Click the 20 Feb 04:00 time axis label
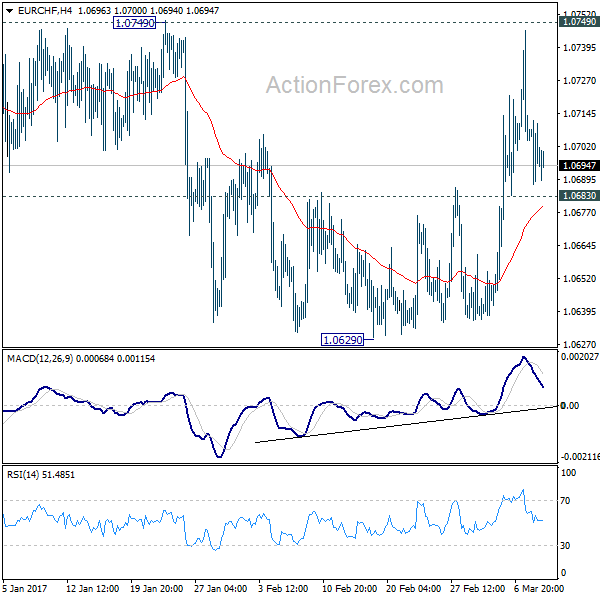600x600 pixels. [414, 589]
